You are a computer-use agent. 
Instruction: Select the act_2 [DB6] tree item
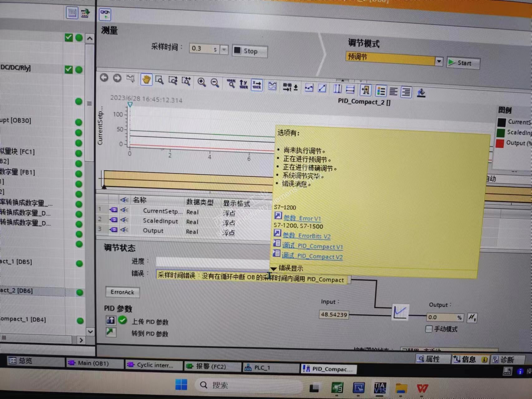pyautogui.click(x=16, y=291)
